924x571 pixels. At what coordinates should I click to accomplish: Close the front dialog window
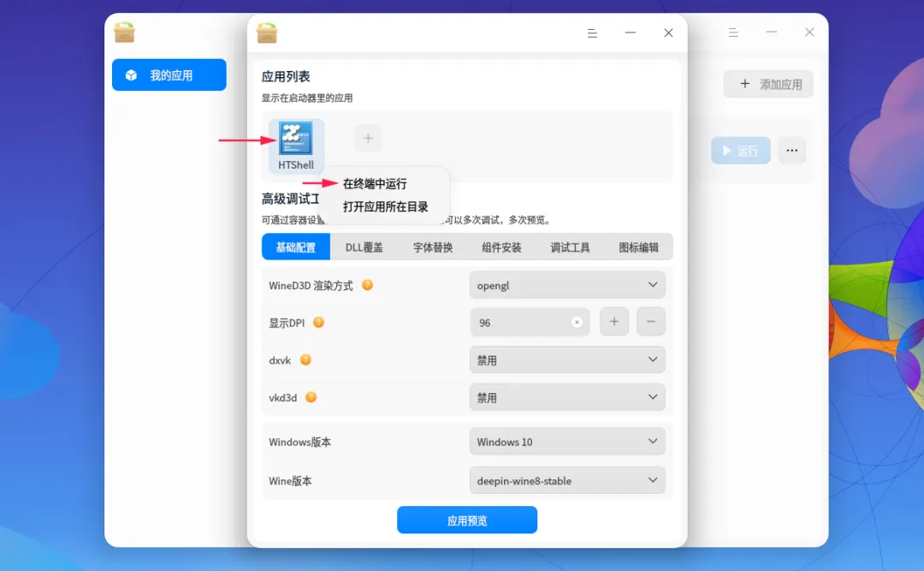(x=668, y=33)
